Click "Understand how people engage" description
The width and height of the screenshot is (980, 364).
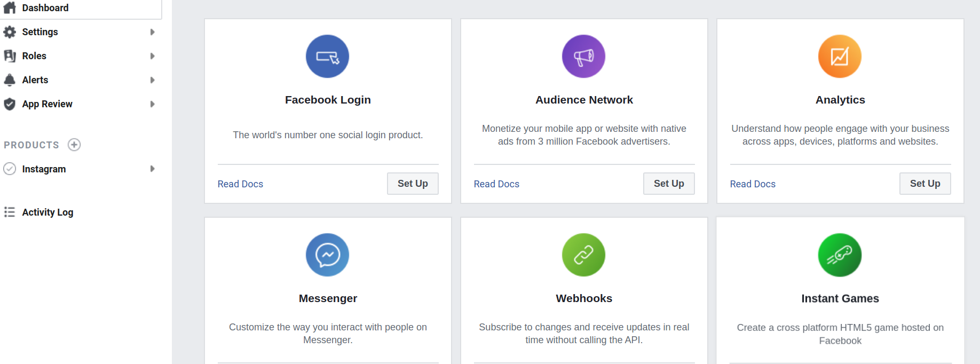[840, 135]
